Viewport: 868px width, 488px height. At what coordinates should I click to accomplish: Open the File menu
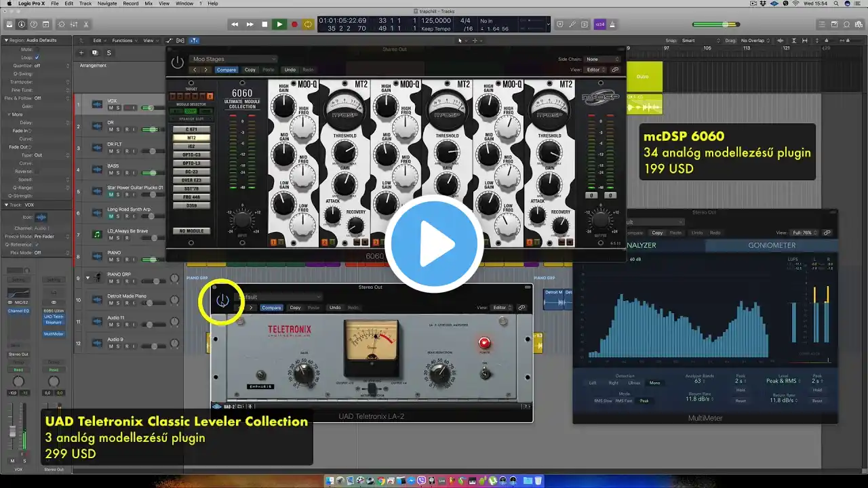54,3
